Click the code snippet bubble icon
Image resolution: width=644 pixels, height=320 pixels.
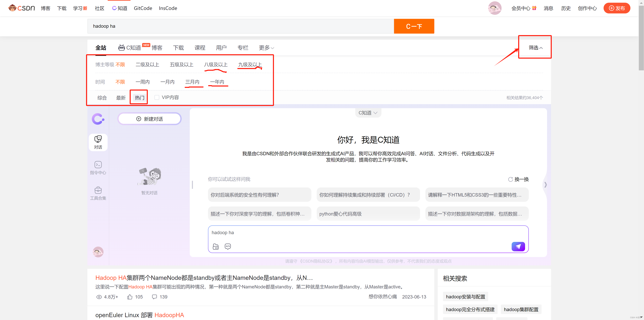pyautogui.click(x=227, y=246)
